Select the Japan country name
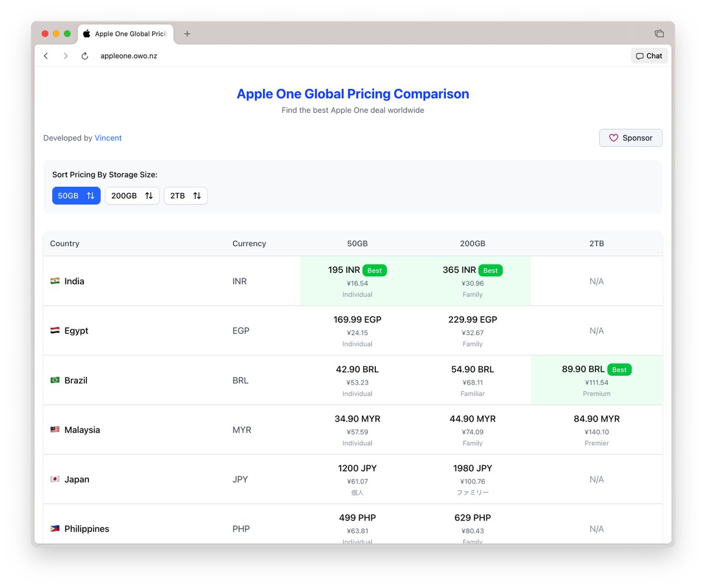 tap(77, 479)
